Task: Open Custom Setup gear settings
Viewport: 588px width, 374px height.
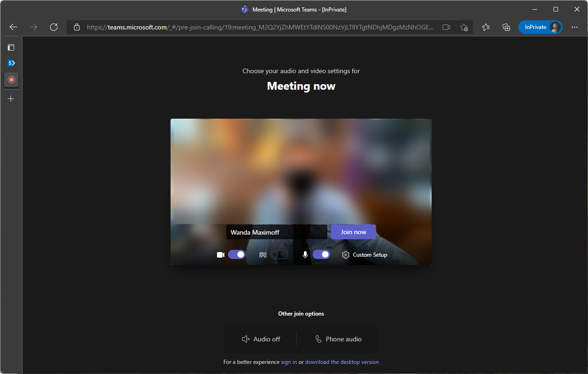Action: tap(365, 255)
